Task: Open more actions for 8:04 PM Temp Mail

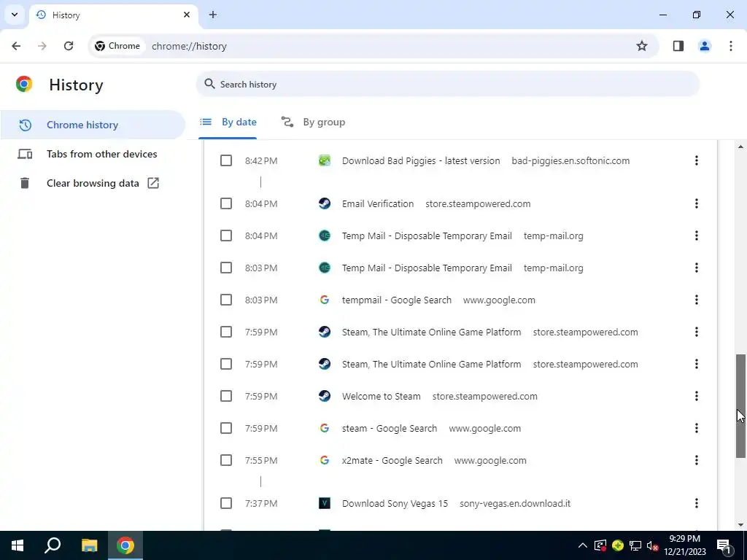Action: coord(697,236)
